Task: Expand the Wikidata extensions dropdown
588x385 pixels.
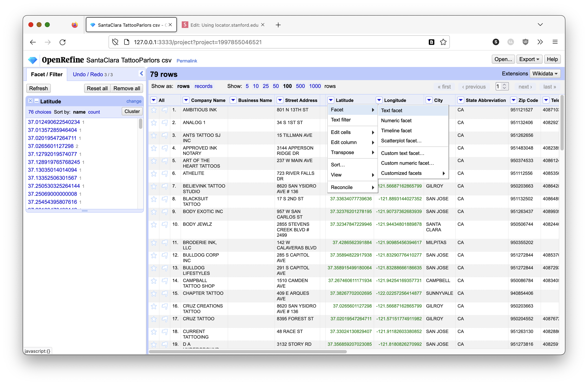Action: tap(545, 74)
